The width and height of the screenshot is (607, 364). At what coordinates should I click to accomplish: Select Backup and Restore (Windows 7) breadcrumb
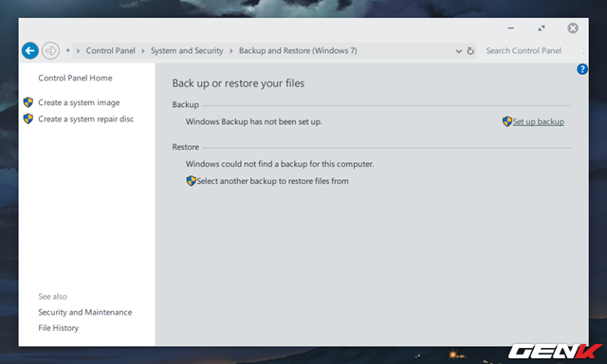click(x=298, y=50)
